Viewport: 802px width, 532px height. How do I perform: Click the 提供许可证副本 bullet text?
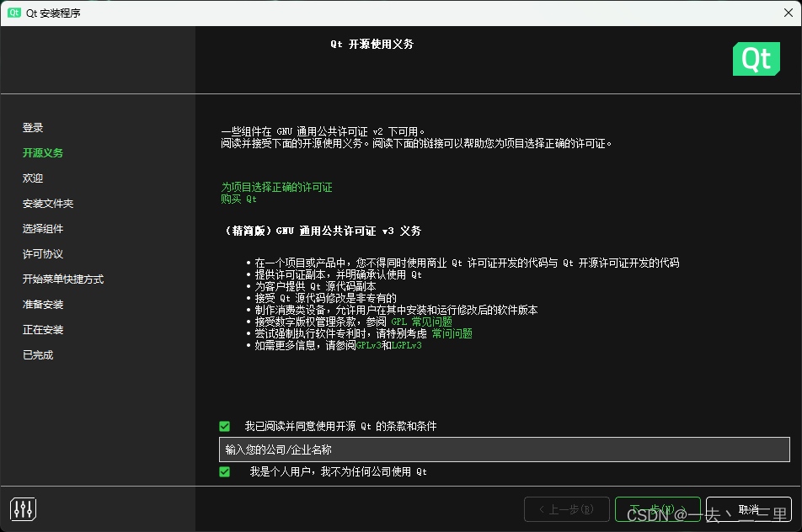338,274
